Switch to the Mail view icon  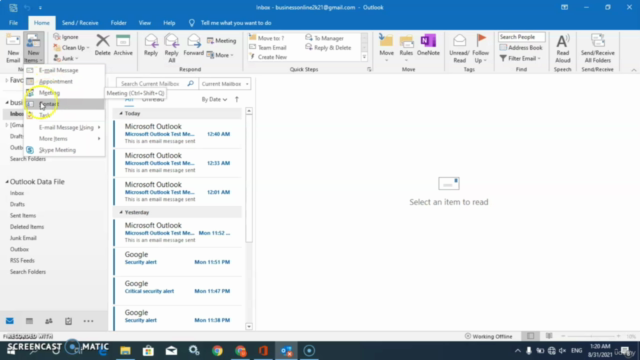pyautogui.click(x=10, y=321)
